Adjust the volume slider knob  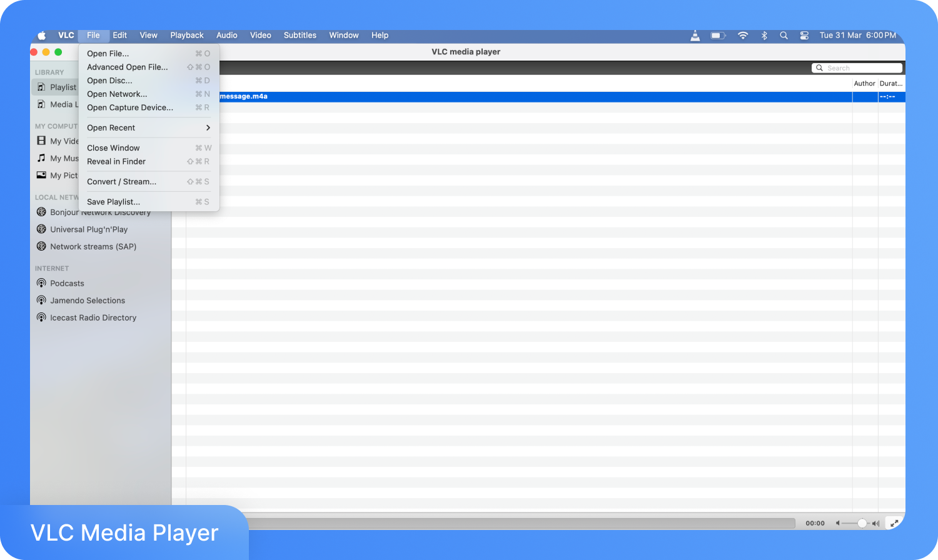862,523
